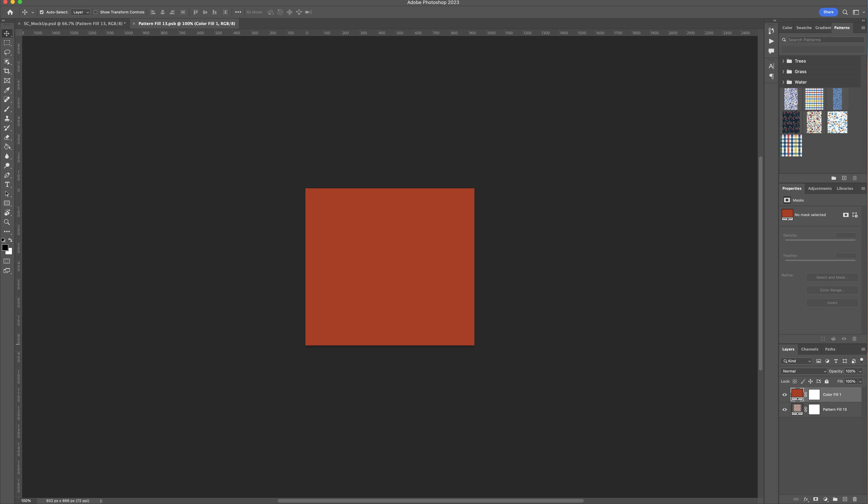Expand the Trees pattern folder
This screenshot has width=868, height=504.
tap(783, 61)
